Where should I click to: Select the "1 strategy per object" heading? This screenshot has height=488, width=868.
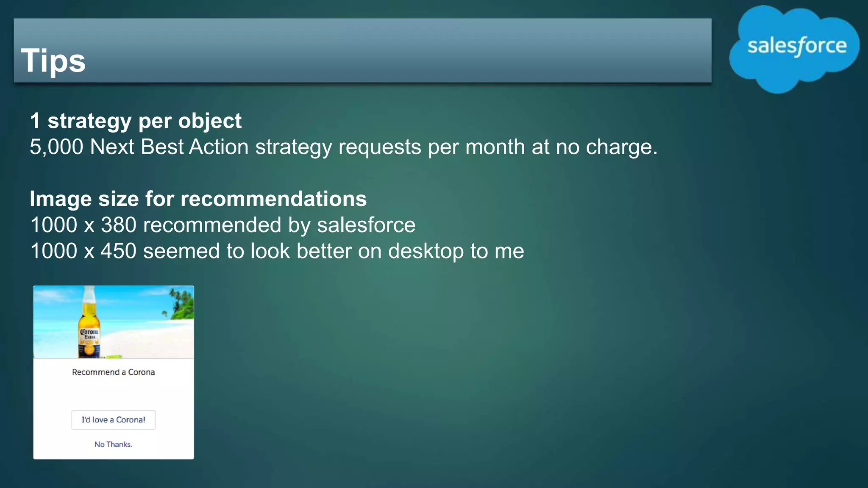(136, 121)
